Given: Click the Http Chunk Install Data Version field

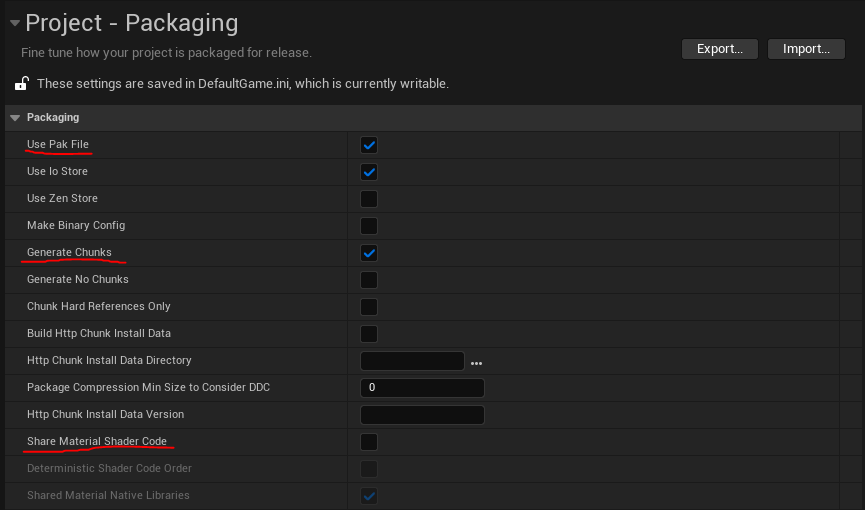Looking at the screenshot, I should pos(422,415).
